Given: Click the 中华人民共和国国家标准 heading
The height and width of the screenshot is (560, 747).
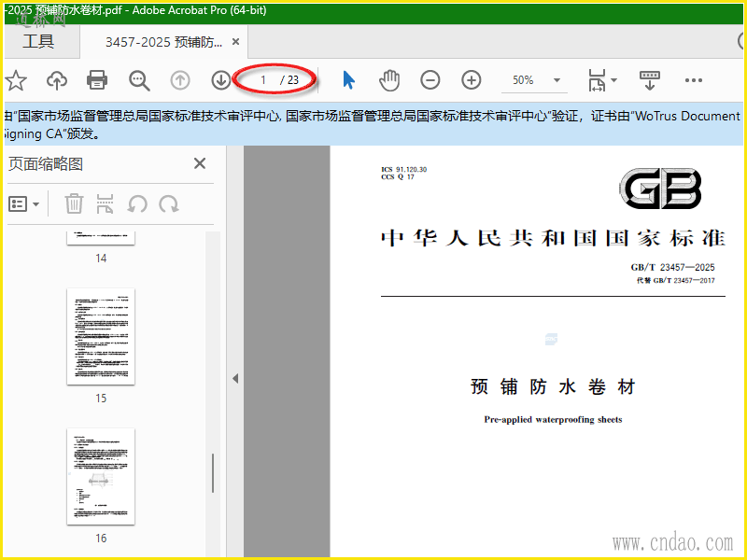Looking at the screenshot, I should point(553,238).
